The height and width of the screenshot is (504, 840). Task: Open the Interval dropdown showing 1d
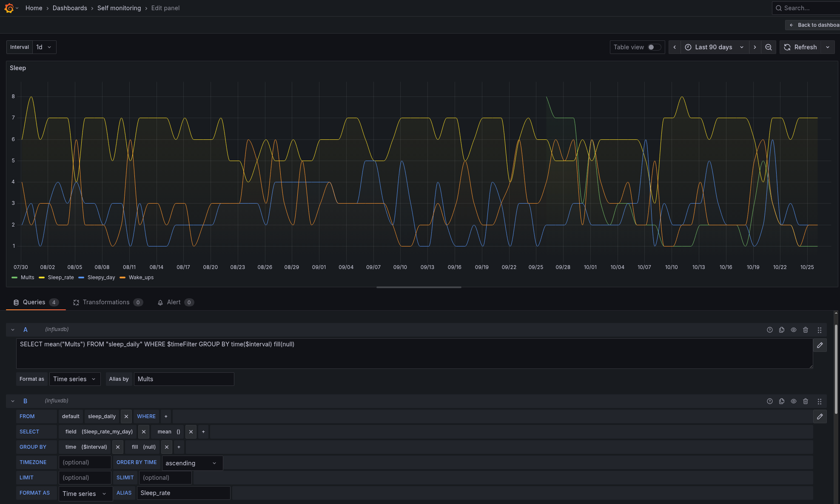44,47
